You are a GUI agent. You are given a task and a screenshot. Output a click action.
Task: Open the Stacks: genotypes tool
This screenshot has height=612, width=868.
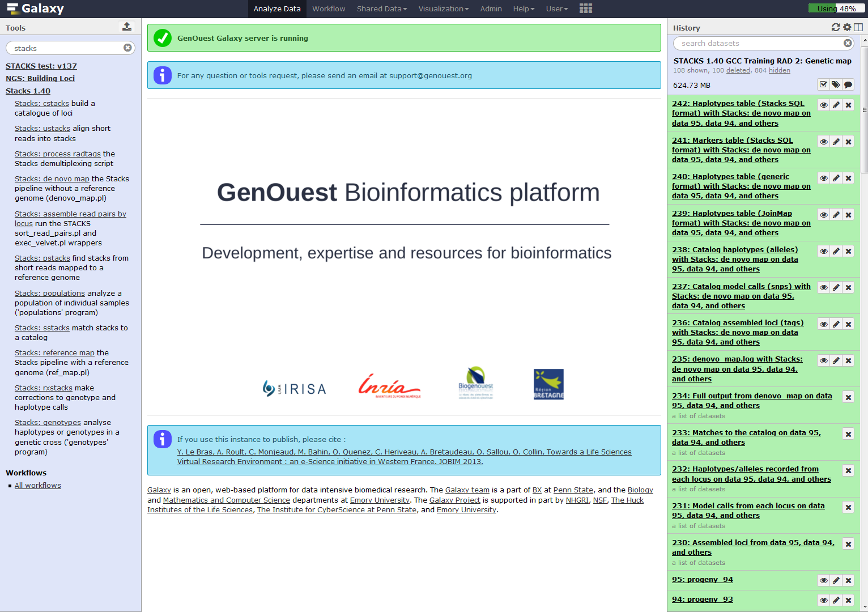(48, 422)
